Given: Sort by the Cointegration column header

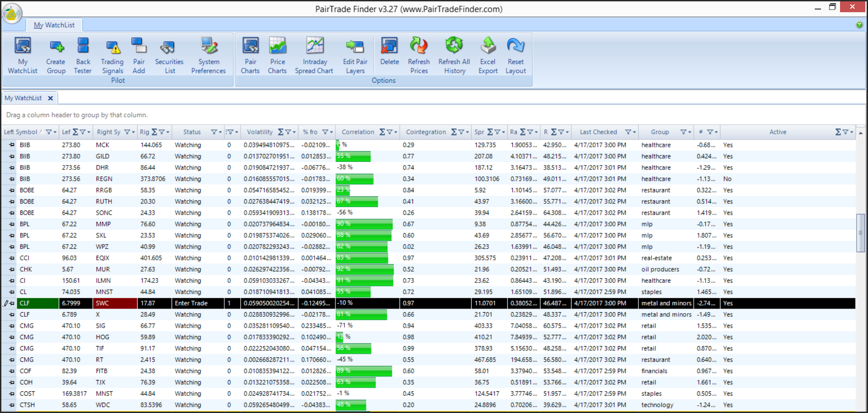Looking at the screenshot, I should point(426,132).
